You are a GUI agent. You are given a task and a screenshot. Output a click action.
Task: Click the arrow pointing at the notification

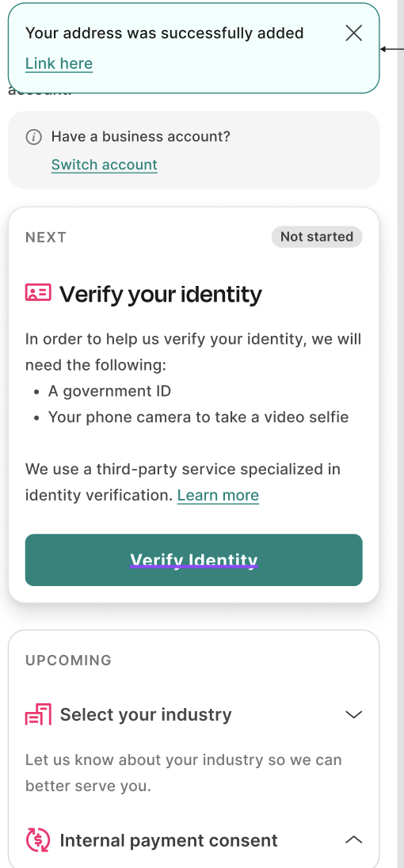pos(392,49)
